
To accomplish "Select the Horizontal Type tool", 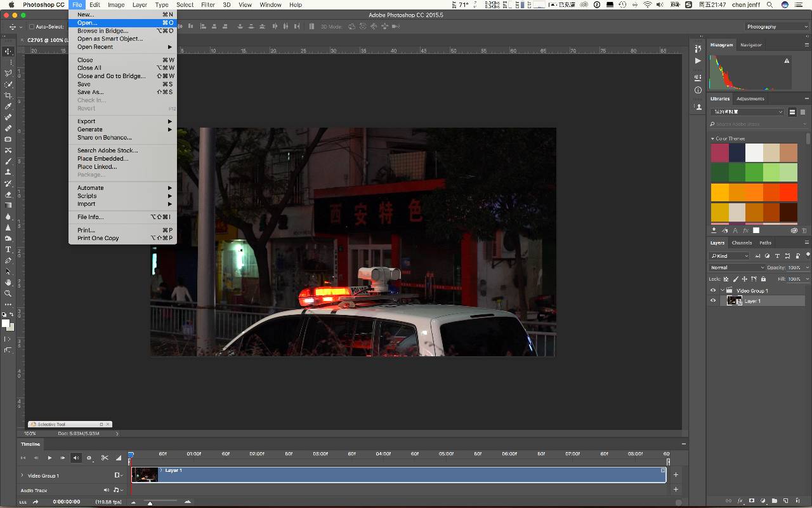I will coord(8,249).
